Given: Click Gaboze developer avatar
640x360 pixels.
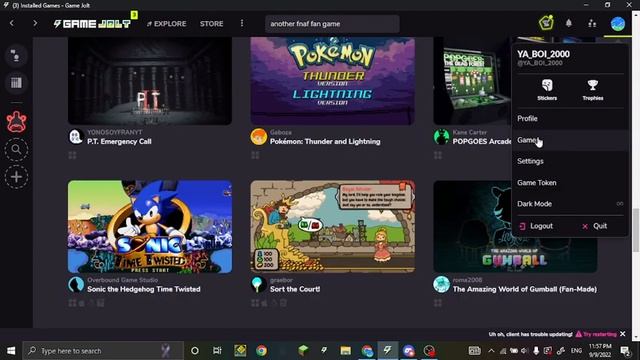Looking at the screenshot, I should [x=258, y=137].
